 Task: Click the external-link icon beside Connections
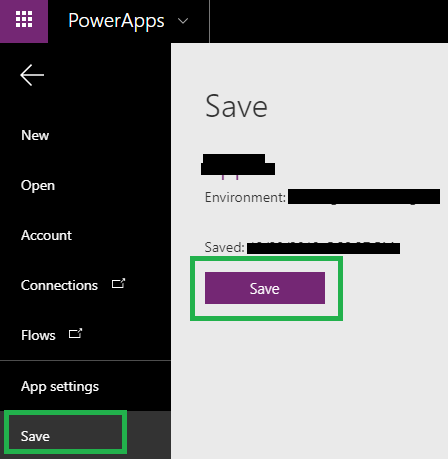click(x=118, y=284)
